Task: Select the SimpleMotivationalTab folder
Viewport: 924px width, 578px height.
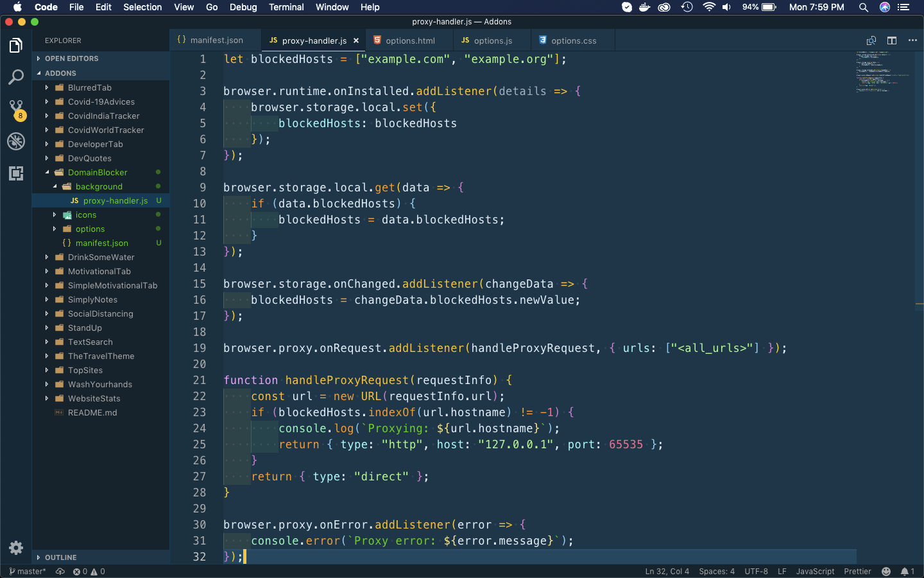Action: tap(101, 285)
